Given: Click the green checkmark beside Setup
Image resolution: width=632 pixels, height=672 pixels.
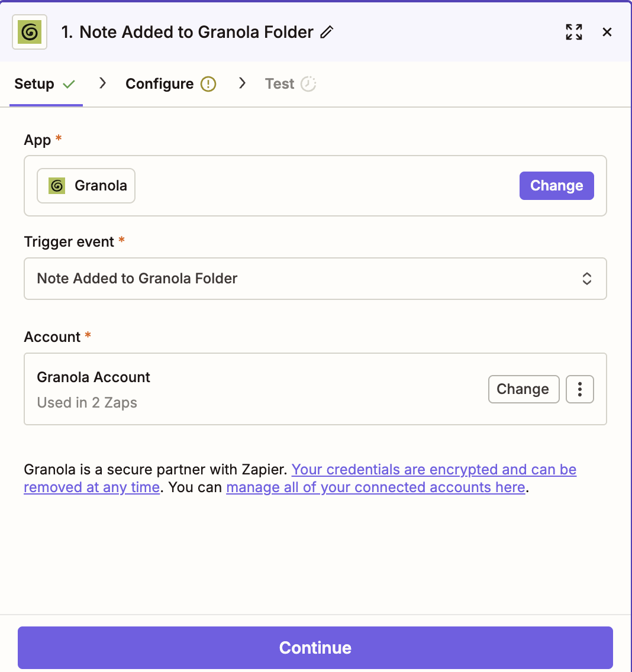Looking at the screenshot, I should (69, 84).
